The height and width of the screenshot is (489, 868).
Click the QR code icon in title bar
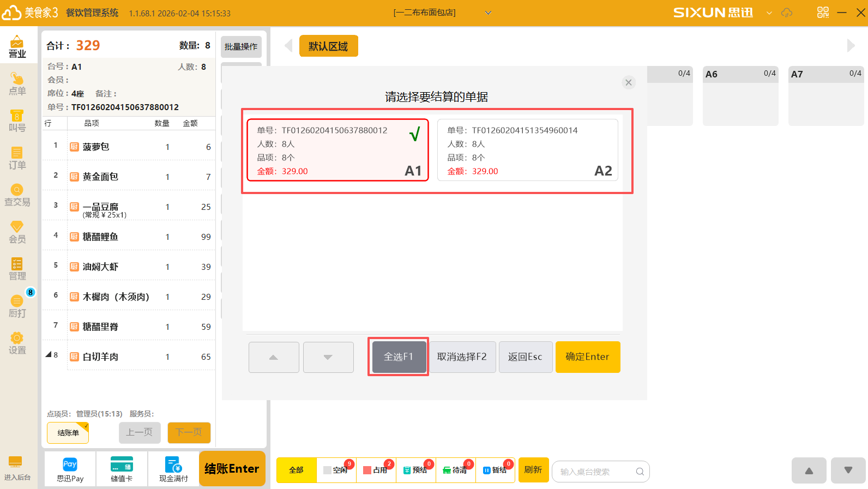pyautogui.click(x=823, y=13)
